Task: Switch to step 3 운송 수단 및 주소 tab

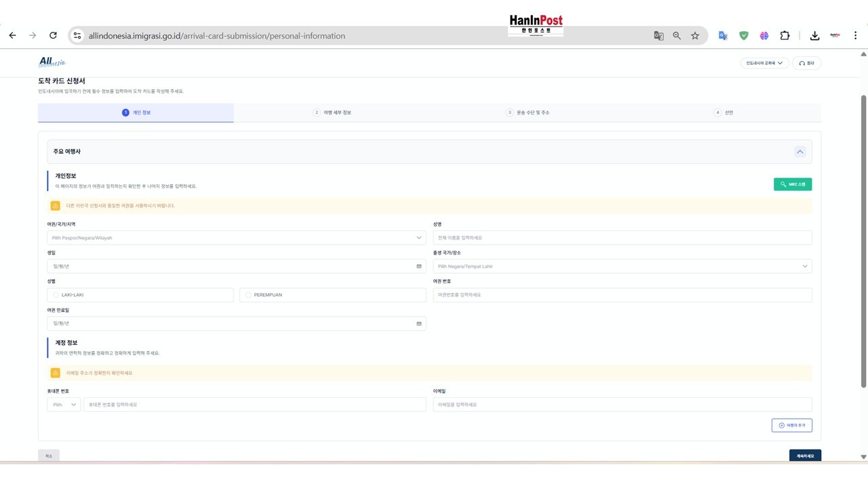Action: pyautogui.click(x=527, y=113)
